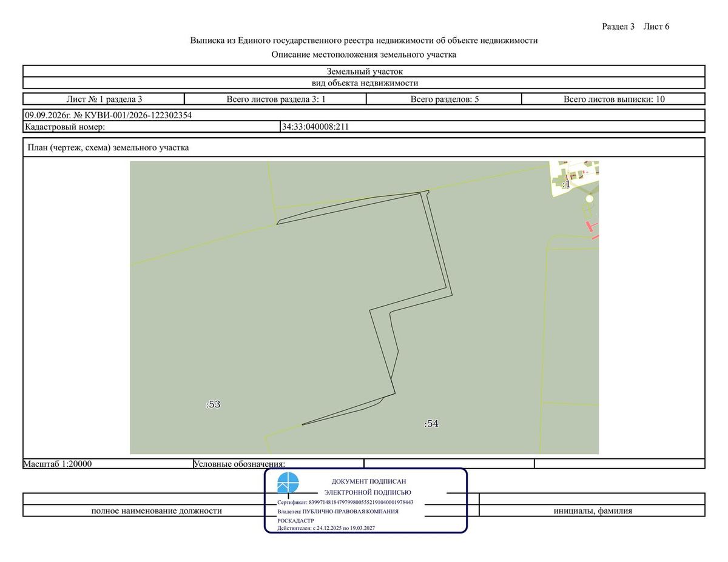
Task: Click 'ДОКУМЕНТ ПОДПИСАН' stamp heading
Action: tap(369, 481)
